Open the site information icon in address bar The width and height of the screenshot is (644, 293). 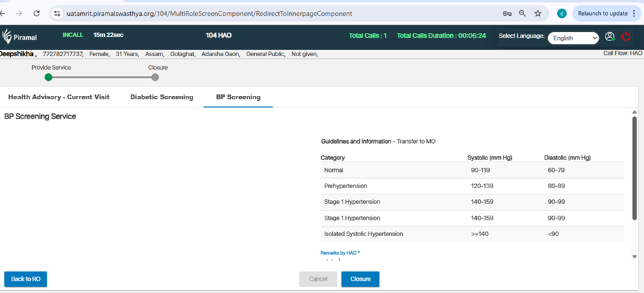(59, 13)
